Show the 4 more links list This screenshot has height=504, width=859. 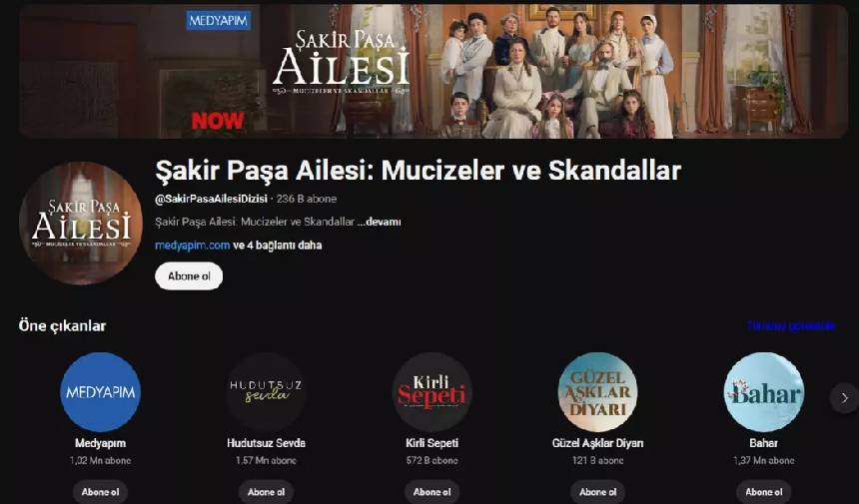[278, 246]
